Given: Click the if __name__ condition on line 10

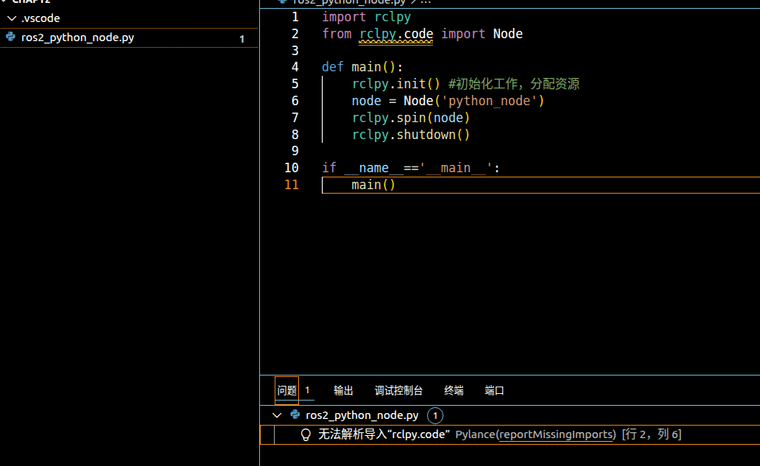Looking at the screenshot, I should (x=411, y=168).
